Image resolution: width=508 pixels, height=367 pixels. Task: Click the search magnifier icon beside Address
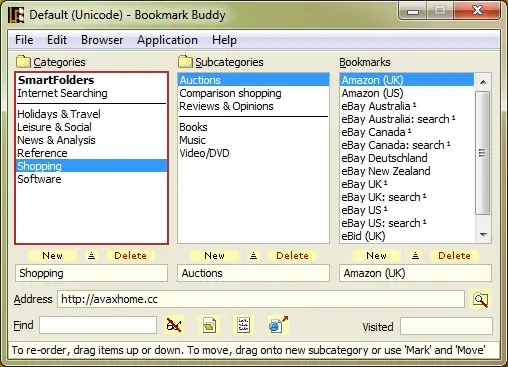point(480,299)
